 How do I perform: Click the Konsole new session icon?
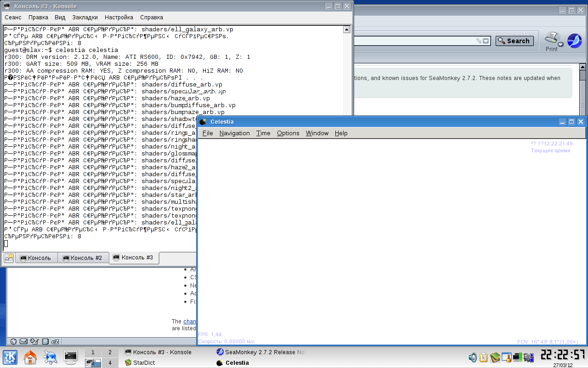click(9, 258)
